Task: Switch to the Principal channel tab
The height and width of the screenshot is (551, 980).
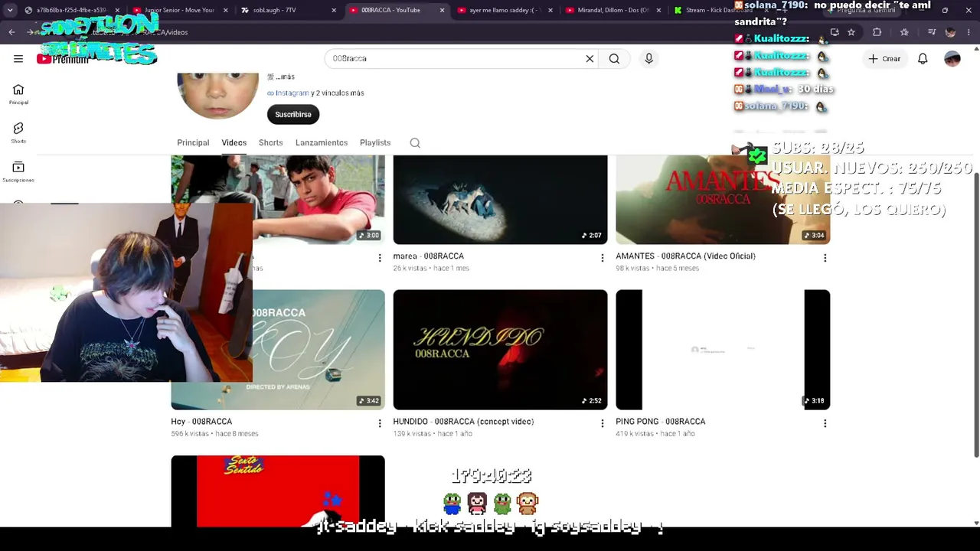Action: 193,143
